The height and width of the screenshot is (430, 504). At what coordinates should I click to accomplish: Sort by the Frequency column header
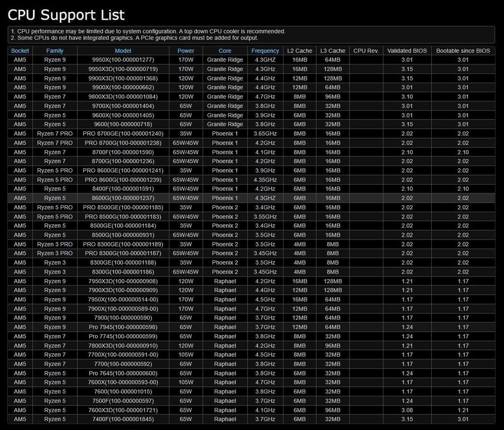265,51
